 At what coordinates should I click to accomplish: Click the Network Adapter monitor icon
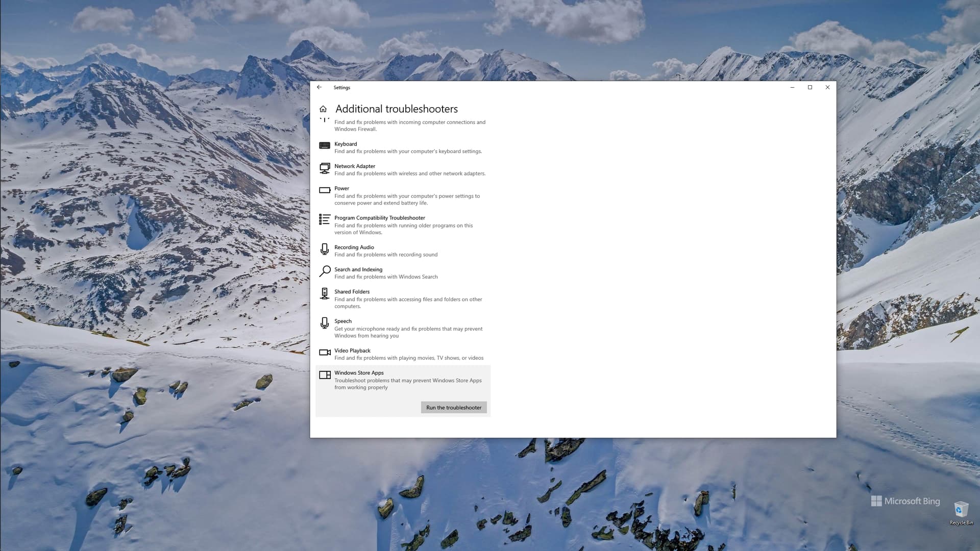325,168
